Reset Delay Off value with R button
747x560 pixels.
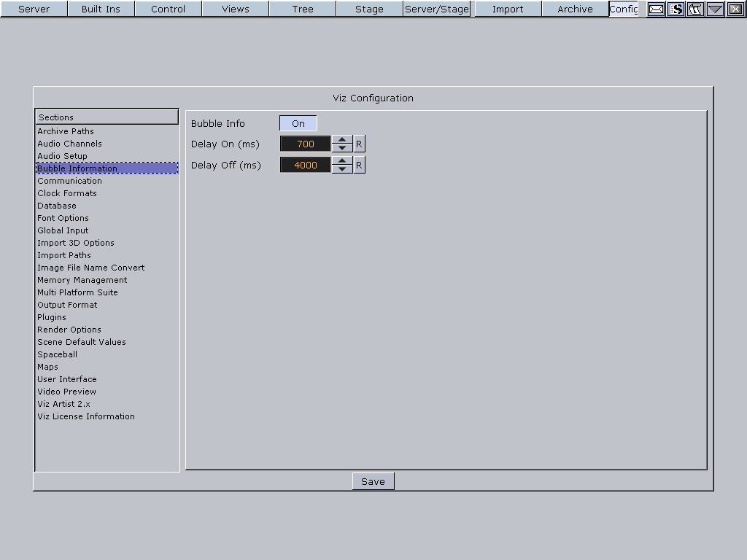359,166
